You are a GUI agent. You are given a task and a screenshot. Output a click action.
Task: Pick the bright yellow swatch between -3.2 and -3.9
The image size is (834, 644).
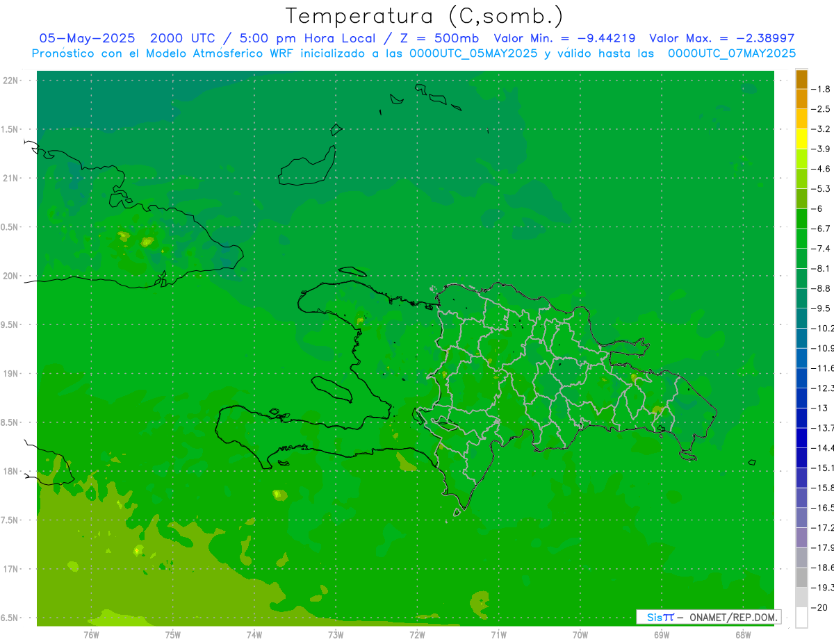click(x=801, y=139)
